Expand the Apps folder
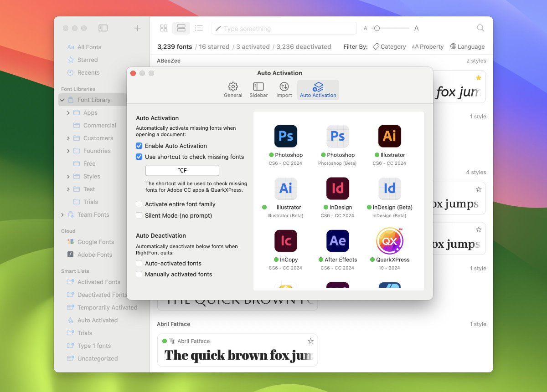Screen dimensions: 547x392 68,112
